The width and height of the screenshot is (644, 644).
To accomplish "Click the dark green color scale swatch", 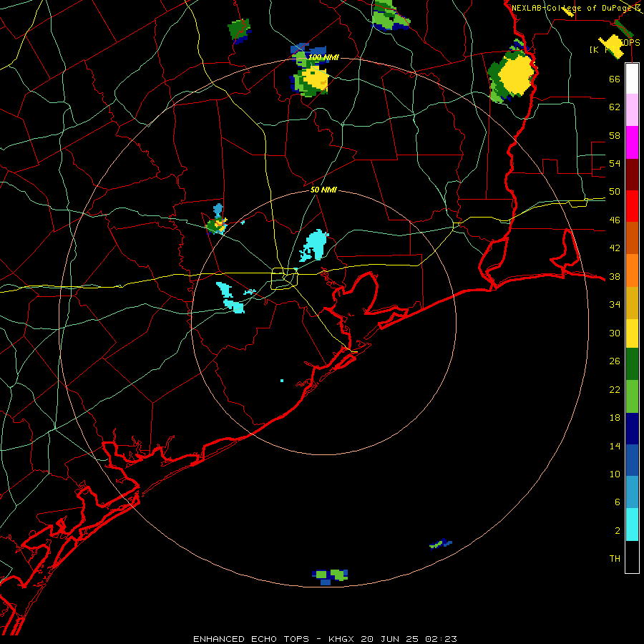I will [632, 364].
